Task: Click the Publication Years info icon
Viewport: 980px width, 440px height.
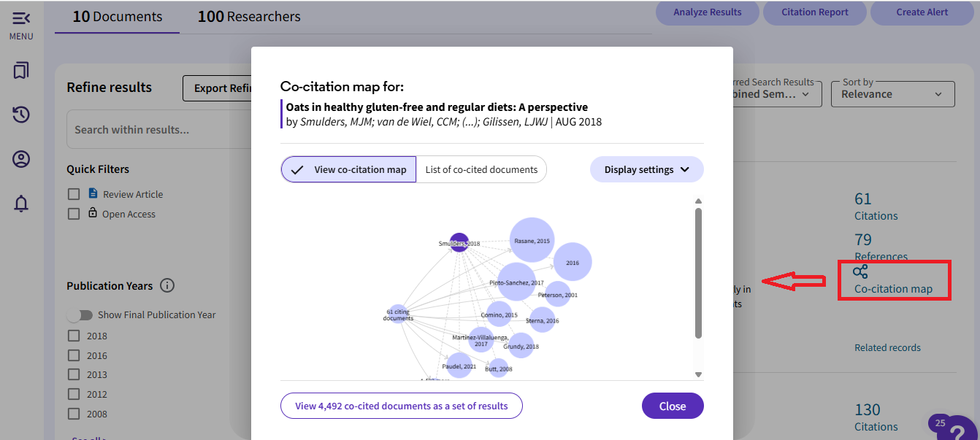Action: (x=167, y=285)
